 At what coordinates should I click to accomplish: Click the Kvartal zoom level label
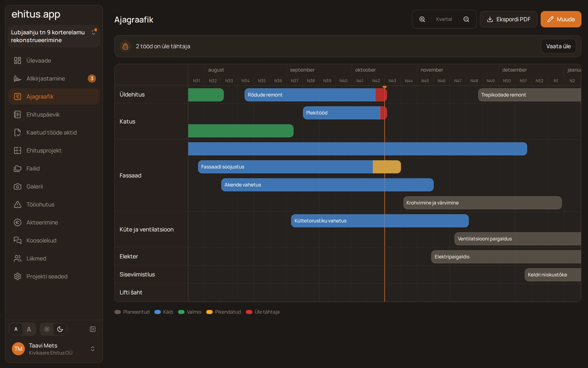pos(444,19)
